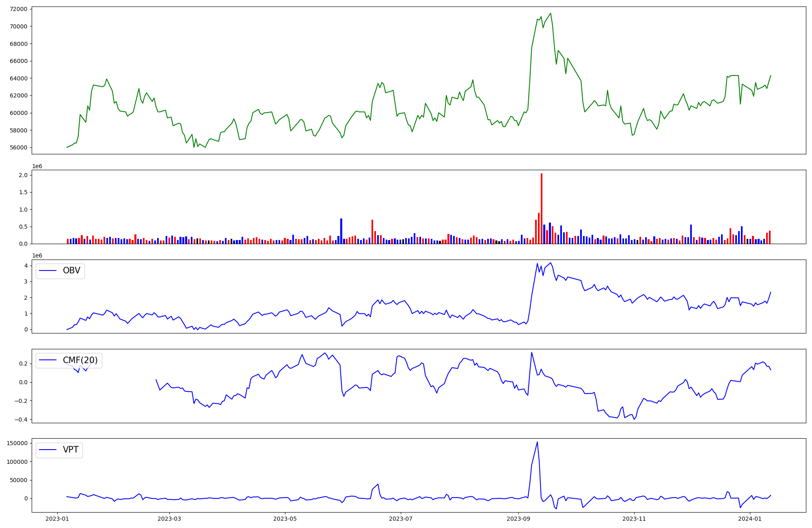Click the 1e6 multiplier above volume chart
Screen dimensions: 812x528
(x=37, y=167)
